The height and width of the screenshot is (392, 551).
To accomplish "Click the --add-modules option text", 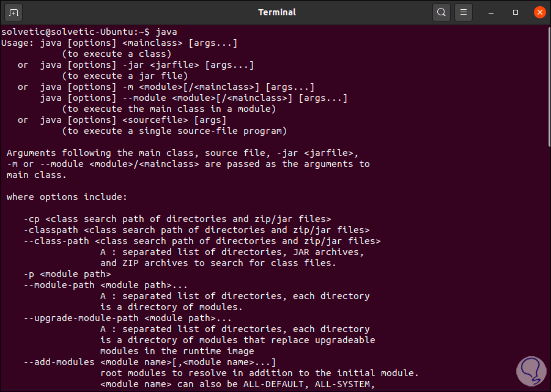I will (59, 362).
